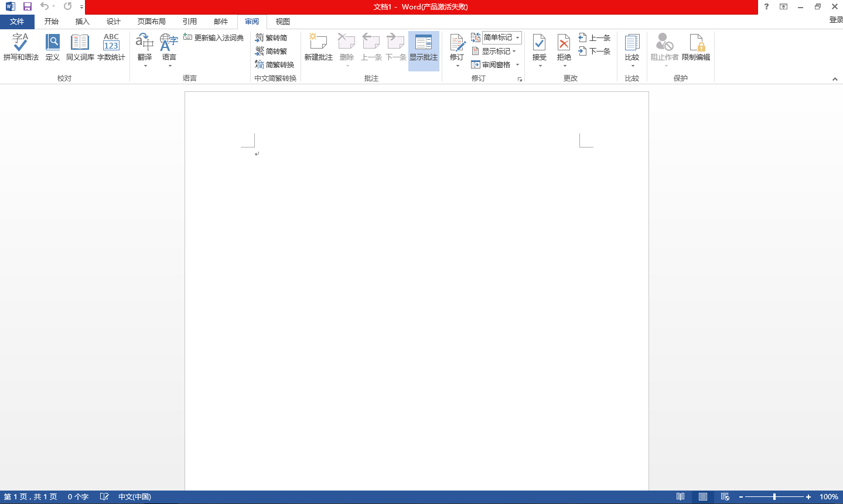
Task: Go to next comment 下一条 in 批注 group
Action: (x=395, y=47)
